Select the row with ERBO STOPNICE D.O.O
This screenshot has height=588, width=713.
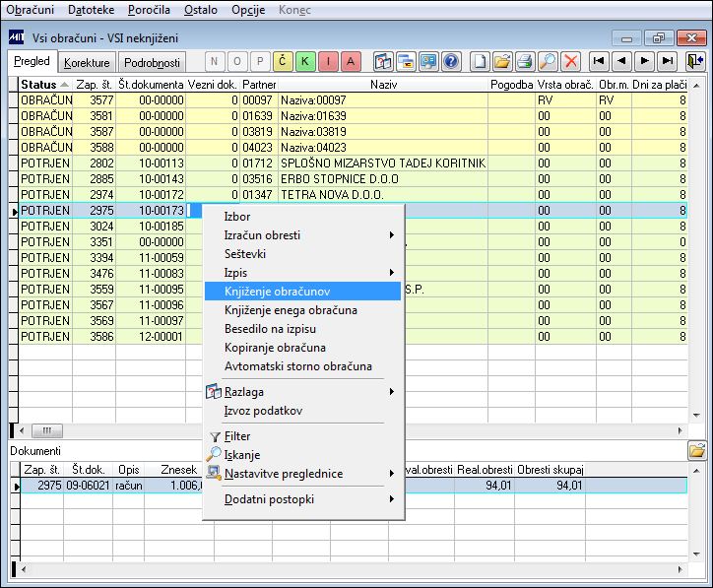(x=353, y=178)
